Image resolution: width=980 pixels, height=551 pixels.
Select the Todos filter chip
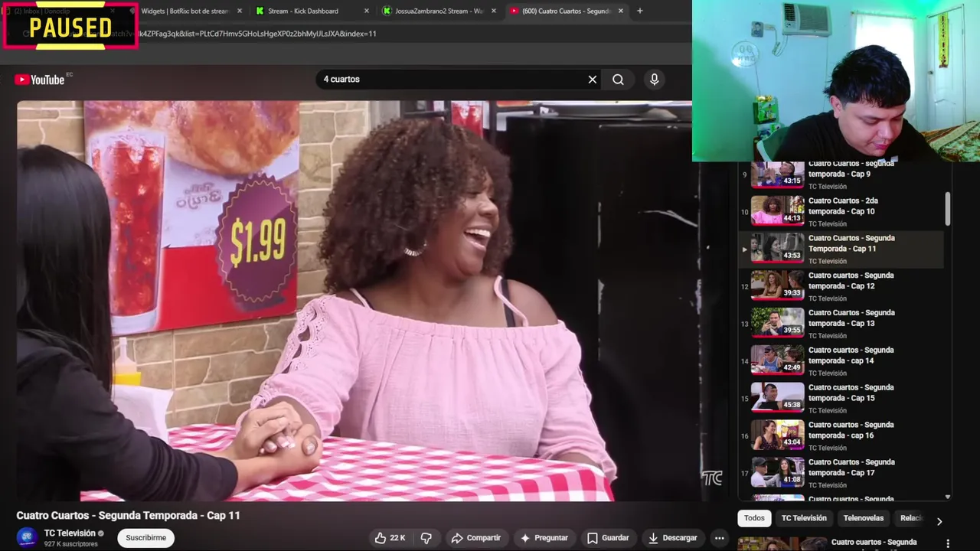(x=754, y=518)
